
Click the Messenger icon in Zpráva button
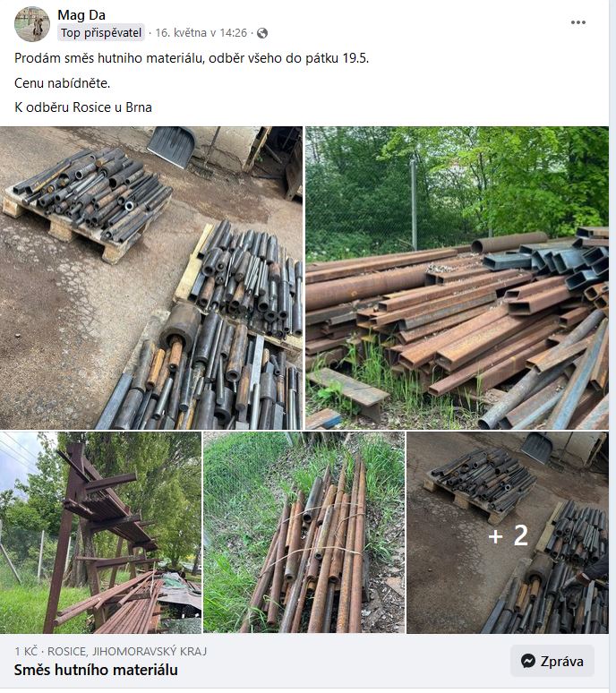pos(528,661)
